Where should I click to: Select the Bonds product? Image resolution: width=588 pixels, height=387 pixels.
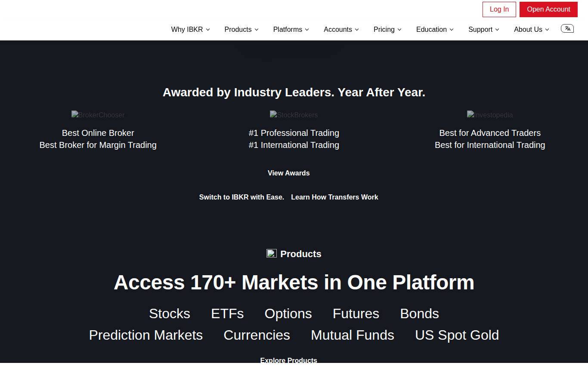pyautogui.click(x=419, y=313)
